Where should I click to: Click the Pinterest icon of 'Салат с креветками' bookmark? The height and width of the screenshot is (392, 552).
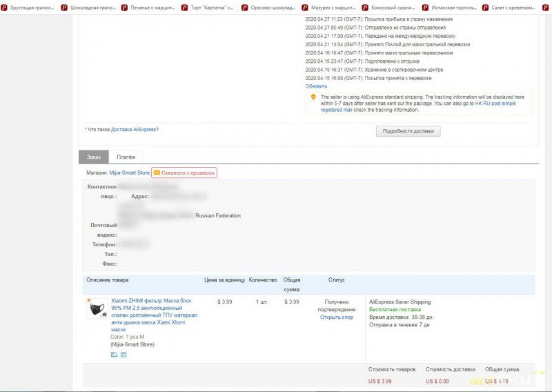click(x=486, y=8)
